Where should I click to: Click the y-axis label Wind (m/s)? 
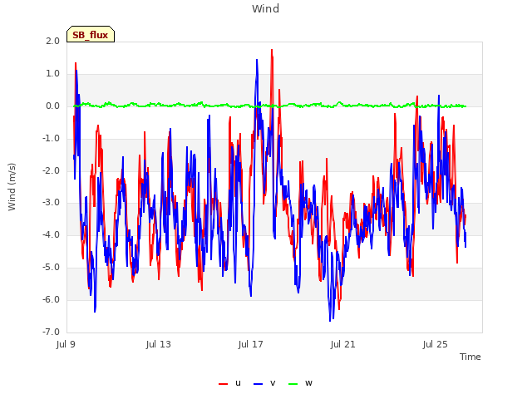click(x=12, y=187)
